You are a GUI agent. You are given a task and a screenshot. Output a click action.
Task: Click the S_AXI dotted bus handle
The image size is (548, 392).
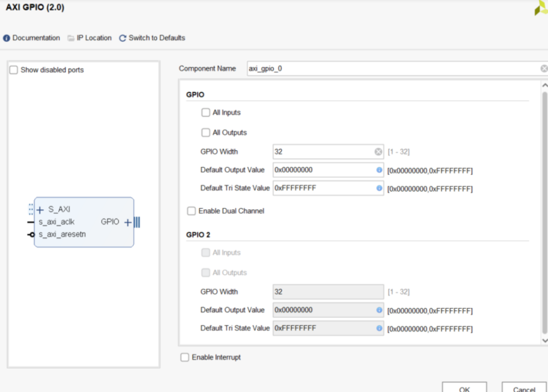(31, 209)
